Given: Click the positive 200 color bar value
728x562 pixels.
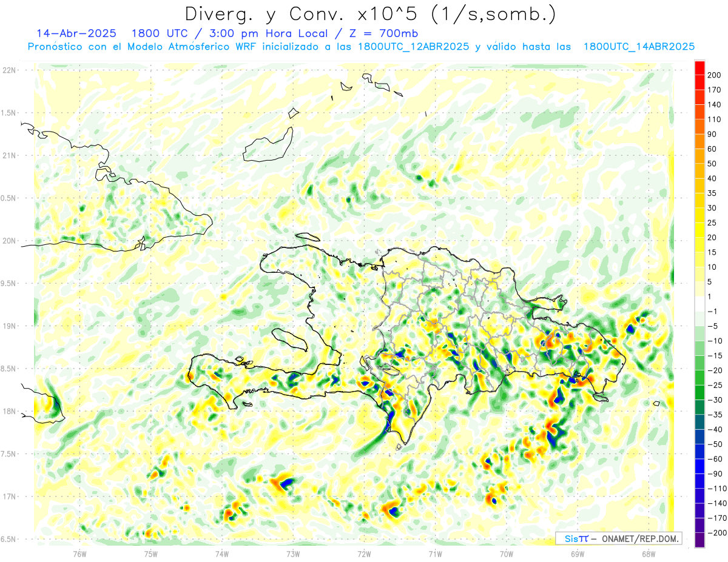Looking at the screenshot, I should click(x=715, y=75).
